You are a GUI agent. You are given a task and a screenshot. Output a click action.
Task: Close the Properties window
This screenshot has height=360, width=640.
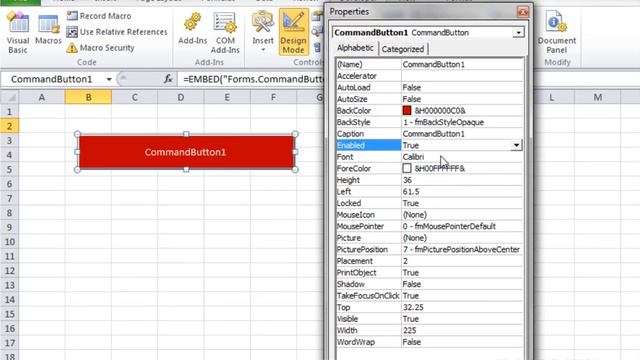click(523, 12)
